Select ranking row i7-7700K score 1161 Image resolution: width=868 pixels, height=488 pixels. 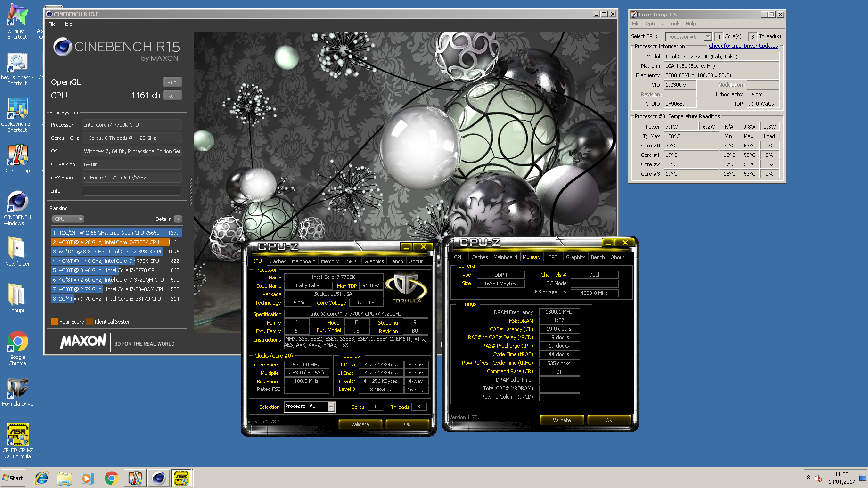click(116, 242)
